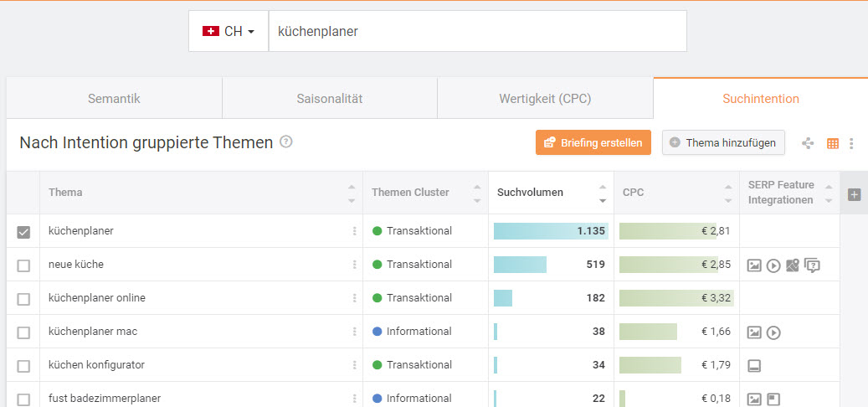Check the küchenplaner mac row checkbox
This screenshot has height=407, width=868.
click(23, 332)
